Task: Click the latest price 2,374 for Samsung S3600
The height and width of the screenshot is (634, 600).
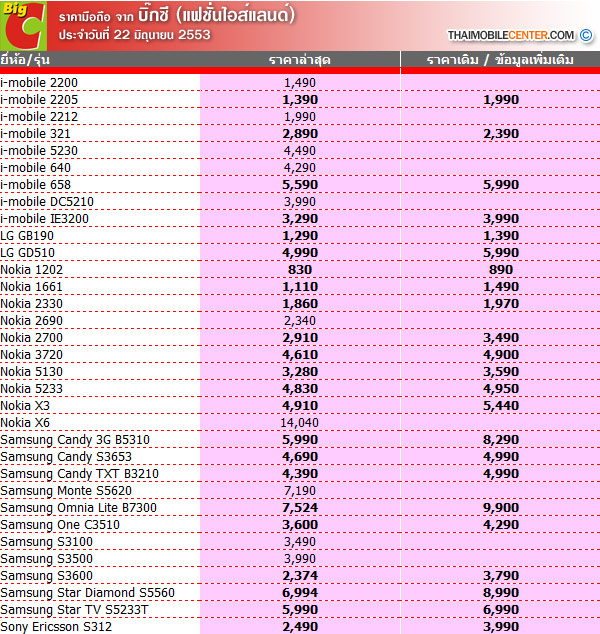Action: (x=300, y=576)
